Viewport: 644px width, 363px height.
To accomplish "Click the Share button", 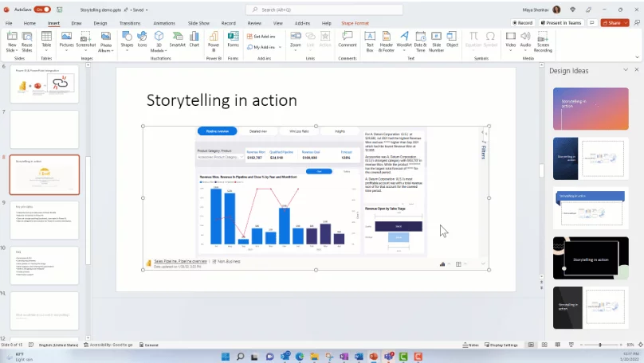I will tap(612, 22).
